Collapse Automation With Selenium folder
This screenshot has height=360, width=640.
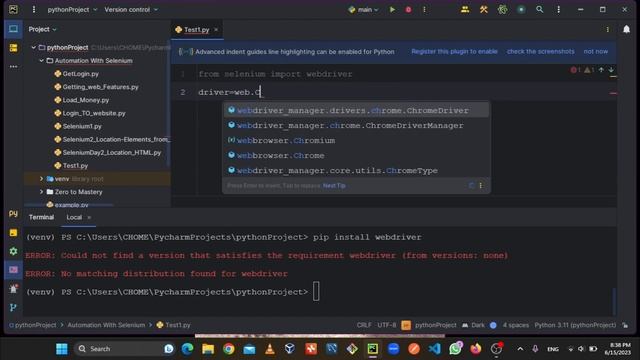tap(41, 60)
